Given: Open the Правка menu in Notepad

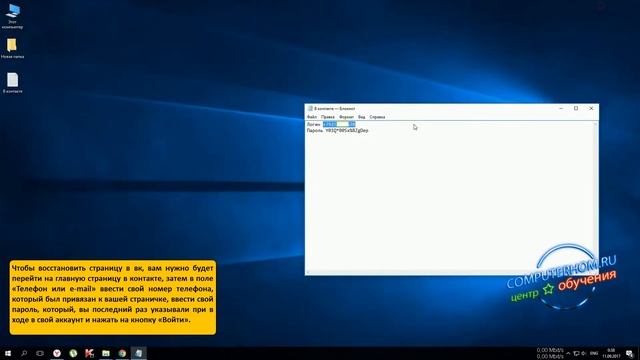Looking at the screenshot, I should tap(328, 117).
